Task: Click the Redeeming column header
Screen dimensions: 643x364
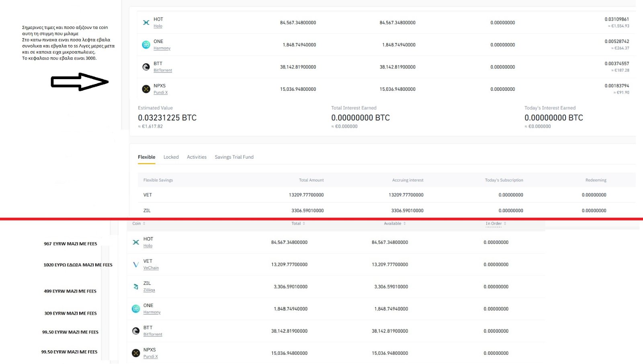Action: (x=596, y=180)
